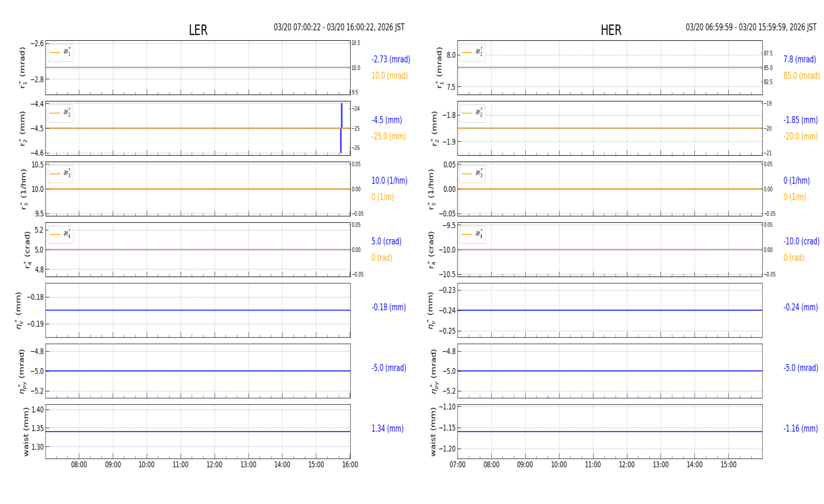Click the LER r4* (crad) axis label
Image resolution: width=824 pixels, height=504 pixels.
coord(27,250)
